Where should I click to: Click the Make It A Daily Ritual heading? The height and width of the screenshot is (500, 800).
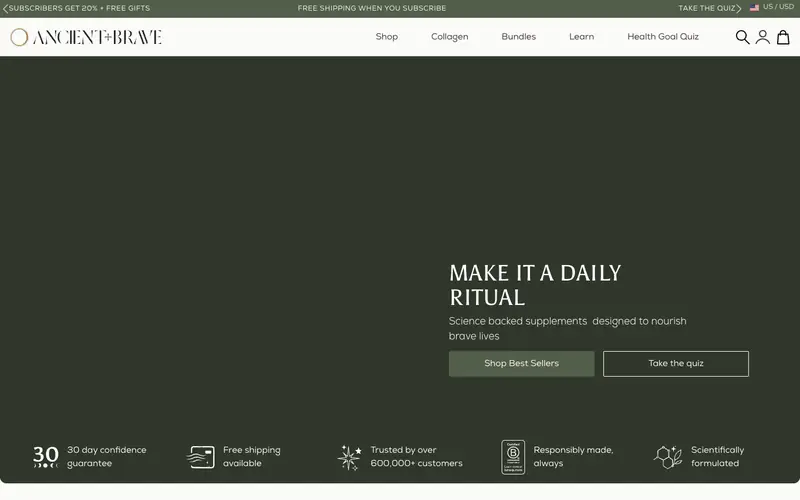point(535,285)
